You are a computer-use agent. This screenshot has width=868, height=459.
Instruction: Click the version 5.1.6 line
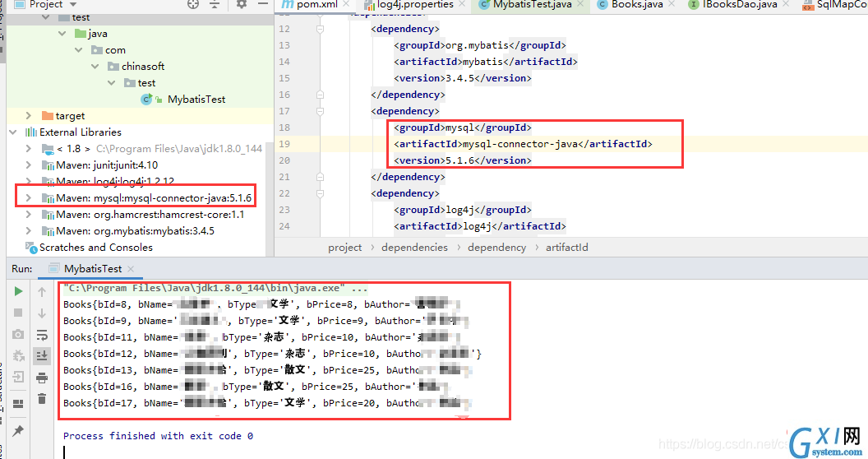tap(462, 160)
